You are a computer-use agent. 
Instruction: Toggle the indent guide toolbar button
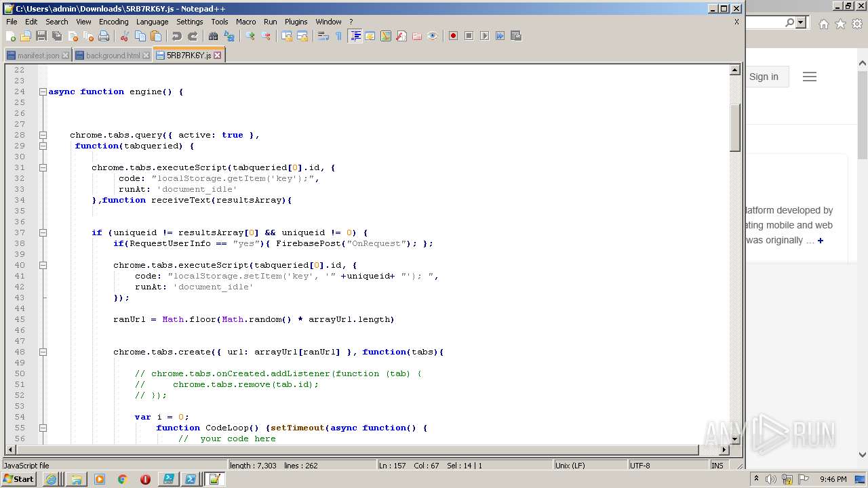[355, 36]
